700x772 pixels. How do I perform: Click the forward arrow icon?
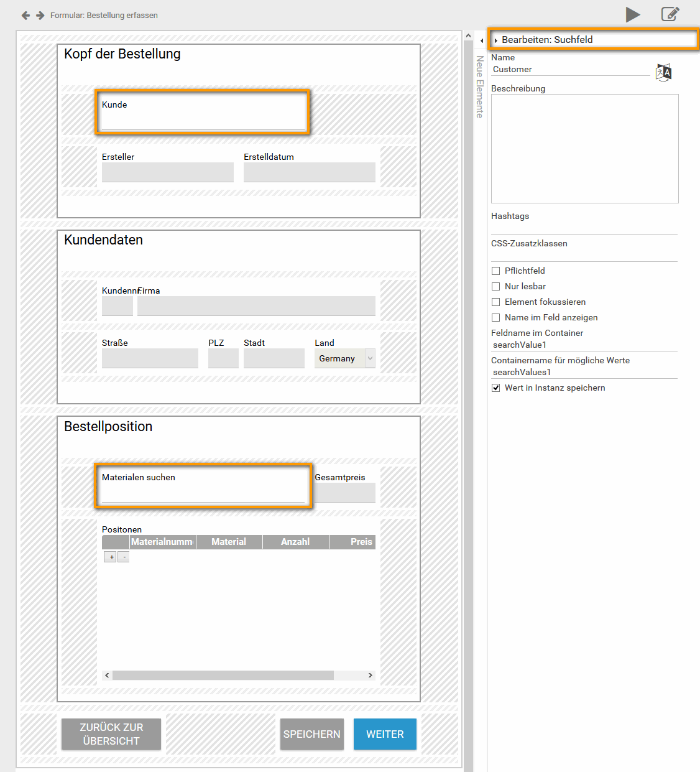pos(40,16)
